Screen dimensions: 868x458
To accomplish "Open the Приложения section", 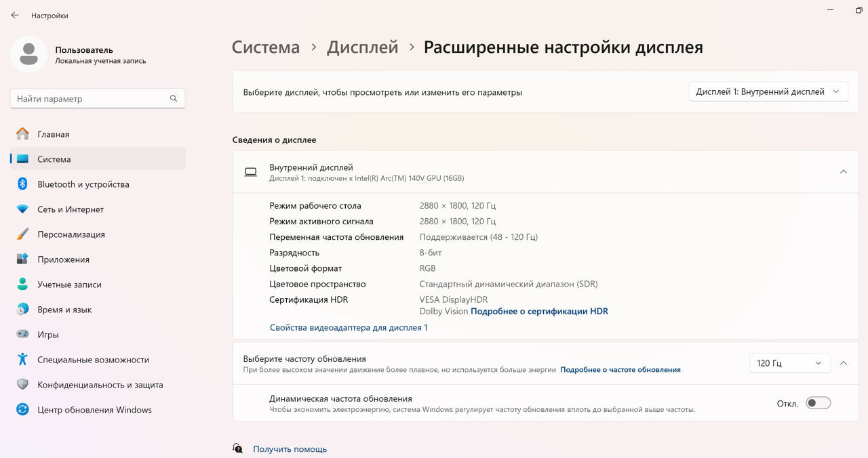I will tap(63, 259).
